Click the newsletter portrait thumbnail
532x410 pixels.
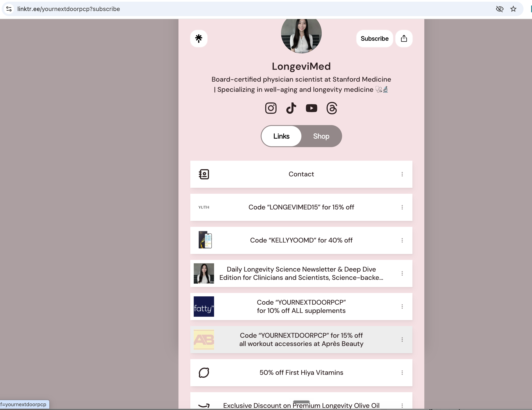[x=204, y=273]
